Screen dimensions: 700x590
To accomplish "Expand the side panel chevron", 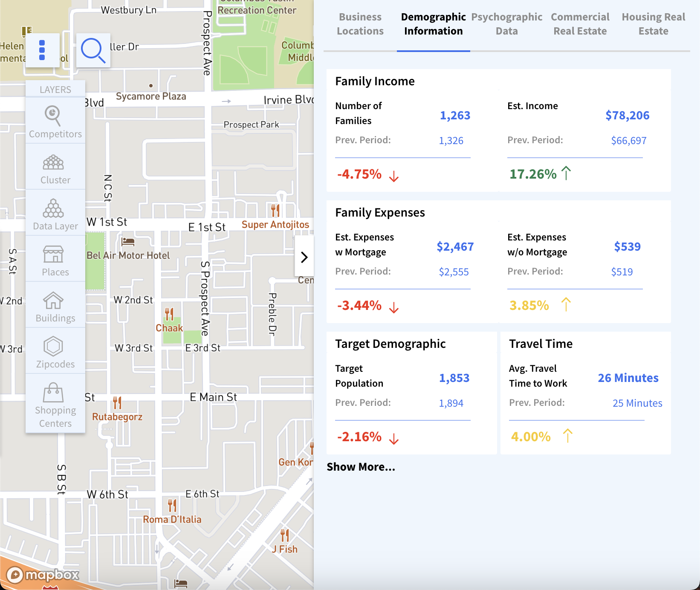I will 304,257.
